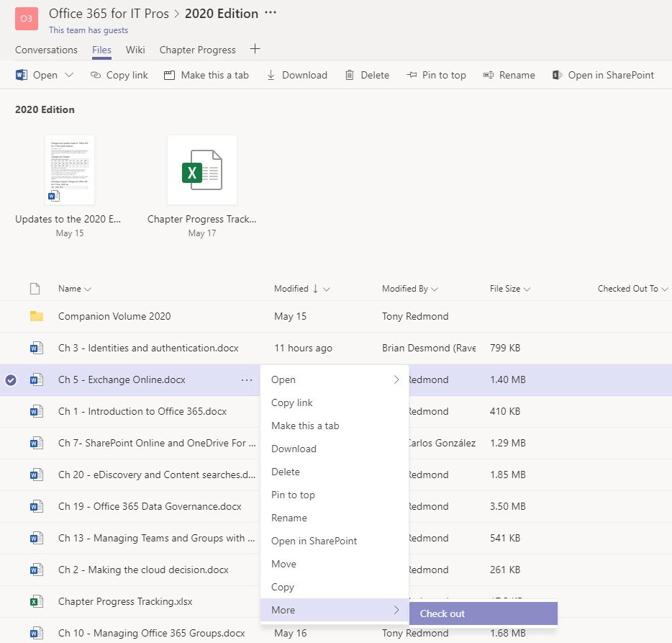
Task: Open the Name column sort dropdown
Action: [x=88, y=289]
